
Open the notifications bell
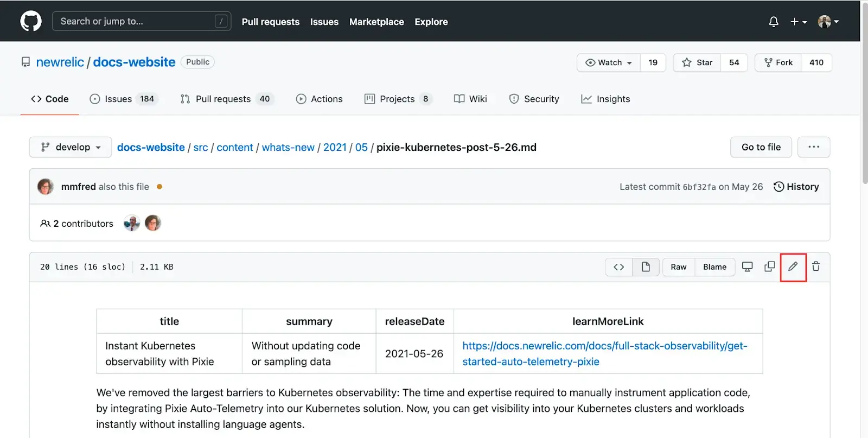(x=774, y=22)
